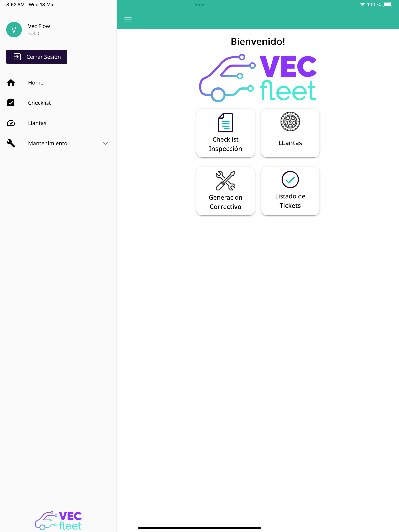Open Generacion Correctivo card label
The image size is (399, 532).
225,202
